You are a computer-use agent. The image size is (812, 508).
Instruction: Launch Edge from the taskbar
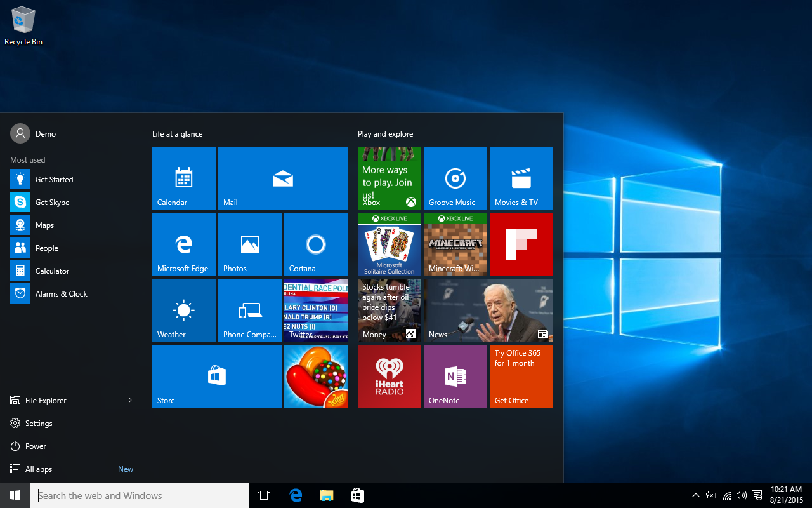(296, 495)
